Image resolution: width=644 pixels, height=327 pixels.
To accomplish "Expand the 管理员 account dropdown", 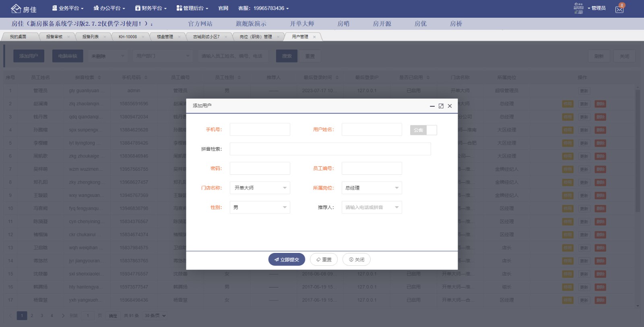I will (597, 8).
